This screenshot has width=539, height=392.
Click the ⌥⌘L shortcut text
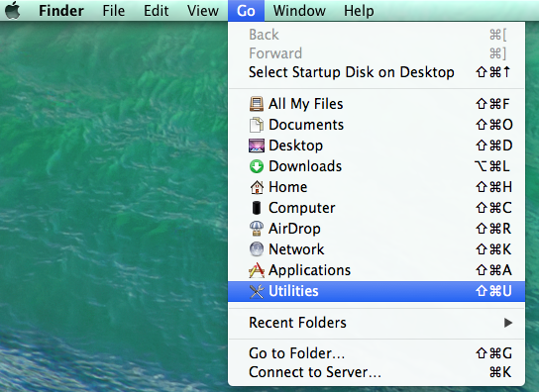coord(492,166)
